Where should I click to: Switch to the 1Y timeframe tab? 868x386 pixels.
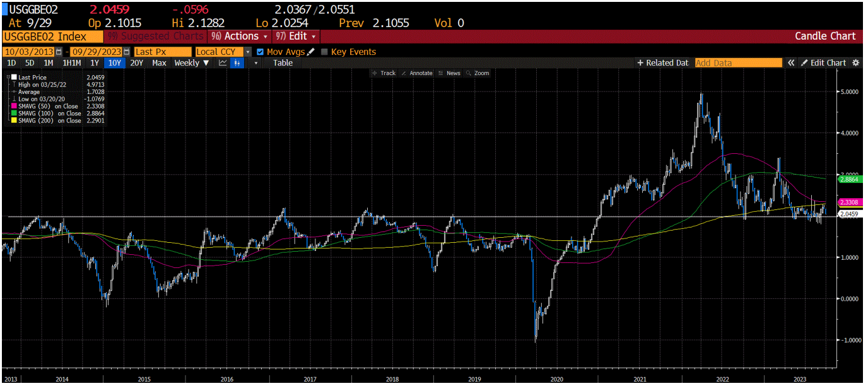[x=94, y=63]
